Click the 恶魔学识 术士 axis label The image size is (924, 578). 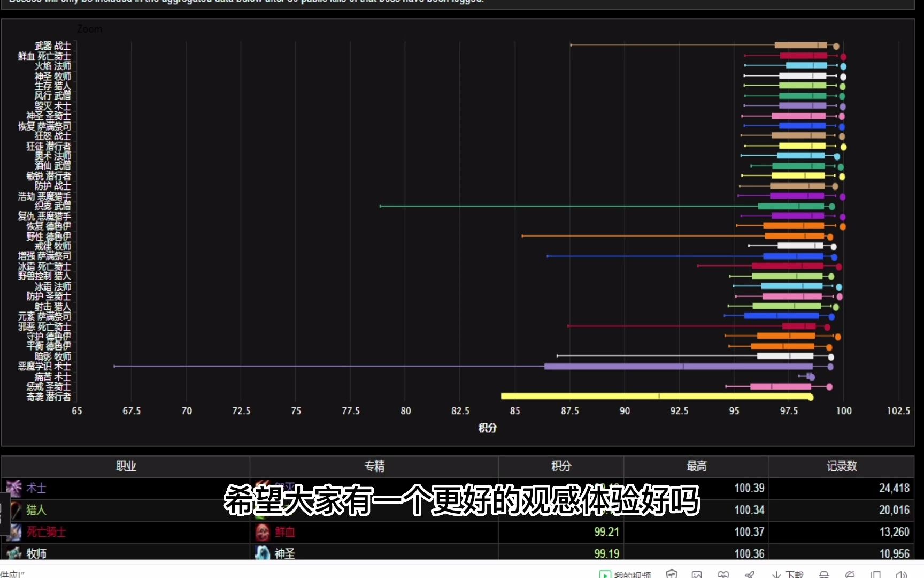[43, 367]
